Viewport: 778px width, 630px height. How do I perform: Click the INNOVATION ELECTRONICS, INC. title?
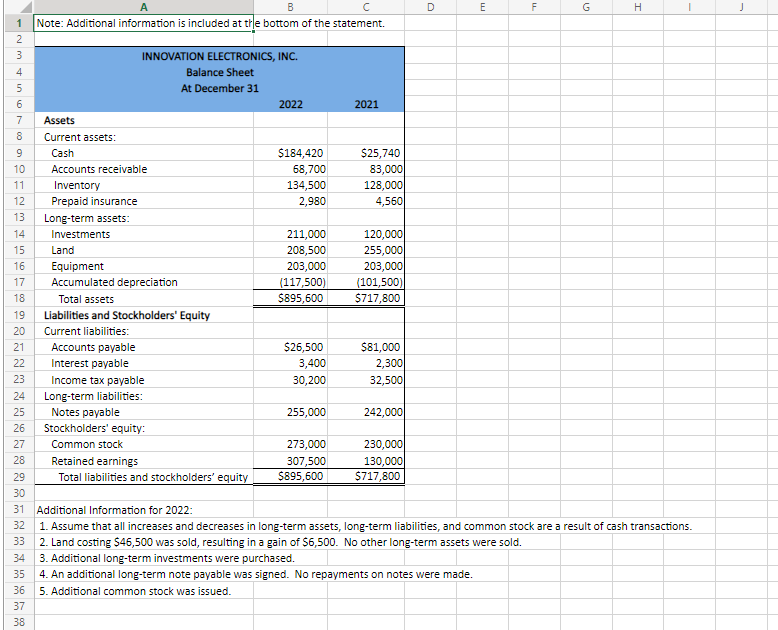click(x=220, y=57)
